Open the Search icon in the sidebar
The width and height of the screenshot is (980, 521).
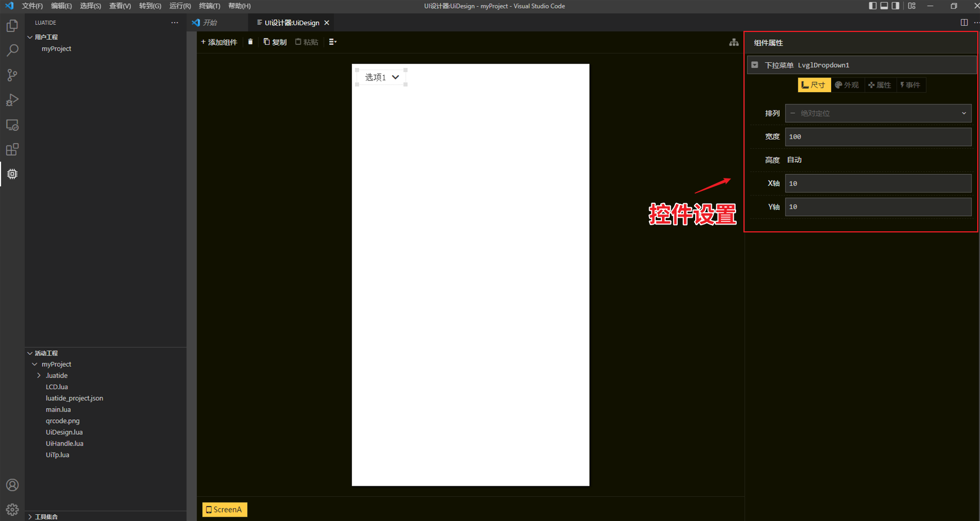point(12,50)
